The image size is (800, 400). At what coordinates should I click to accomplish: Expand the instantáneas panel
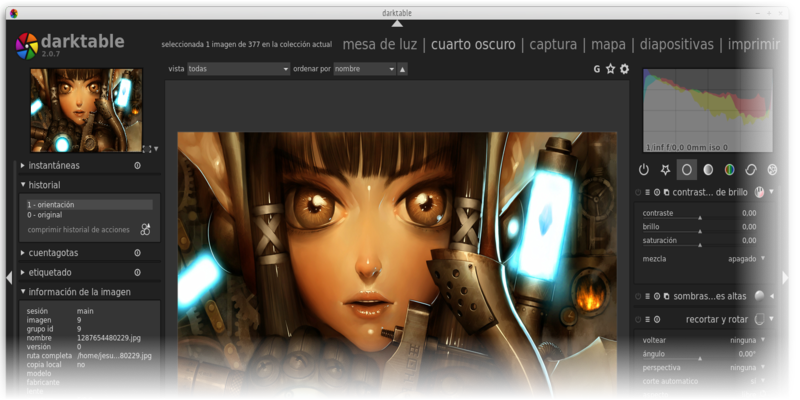pyautogui.click(x=22, y=166)
